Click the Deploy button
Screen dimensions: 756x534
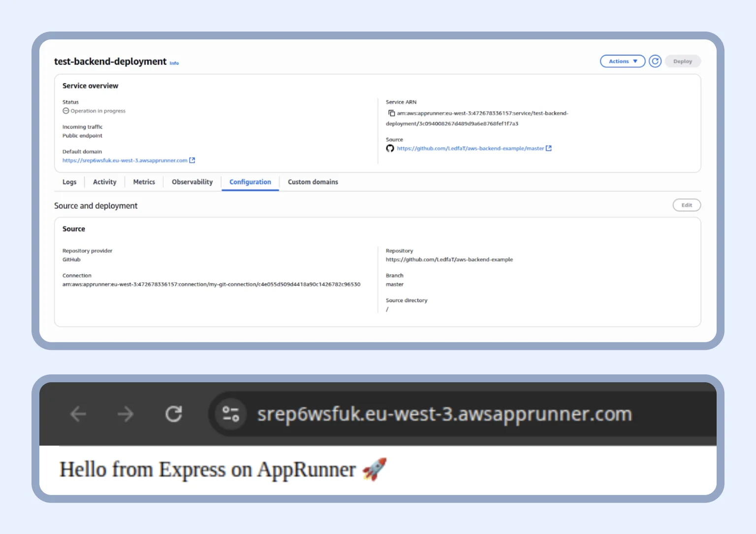[683, 61]
